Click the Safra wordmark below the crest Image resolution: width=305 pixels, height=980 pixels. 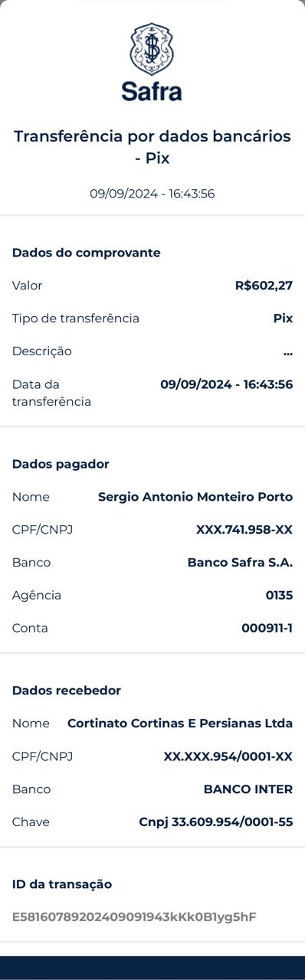152,92
